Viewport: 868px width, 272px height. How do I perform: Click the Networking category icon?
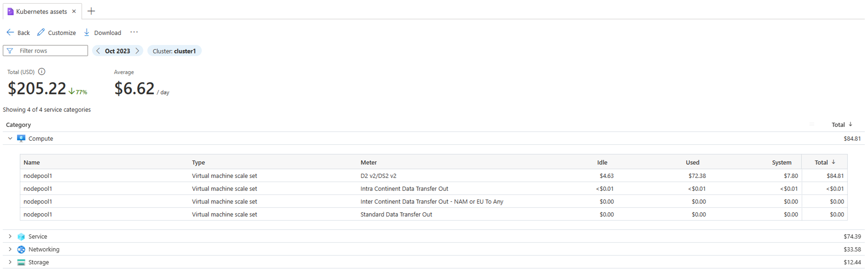point(21,249)
